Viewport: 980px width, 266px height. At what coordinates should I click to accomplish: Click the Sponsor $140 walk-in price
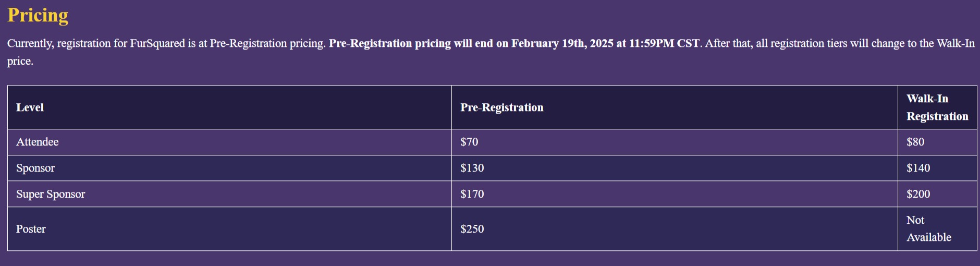[x=918, y=168]
